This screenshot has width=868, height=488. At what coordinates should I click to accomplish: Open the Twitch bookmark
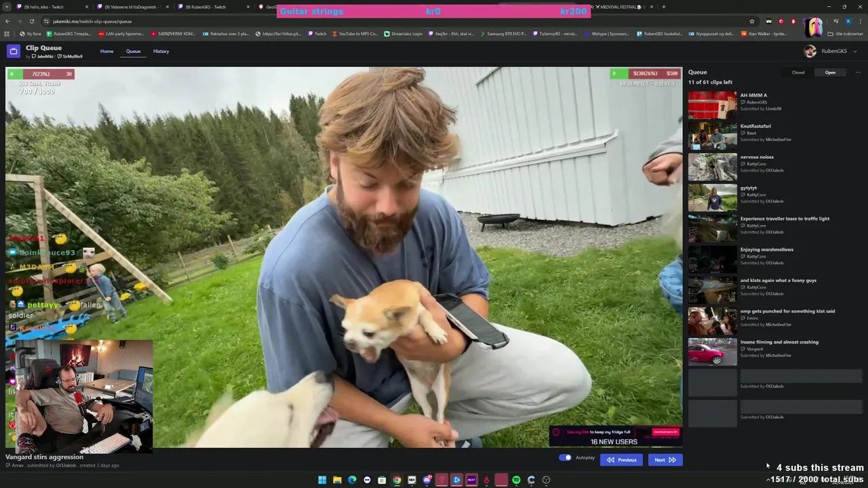317,34
